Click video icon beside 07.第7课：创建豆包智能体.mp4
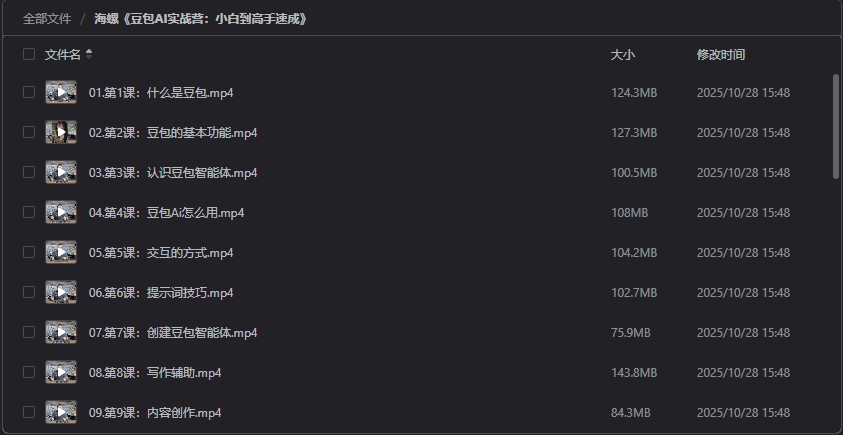The height and width of the screenshot is (435, 843). 61,333
